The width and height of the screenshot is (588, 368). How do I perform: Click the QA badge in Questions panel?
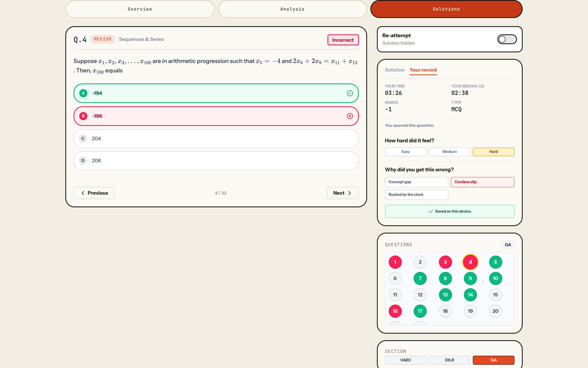508,245
